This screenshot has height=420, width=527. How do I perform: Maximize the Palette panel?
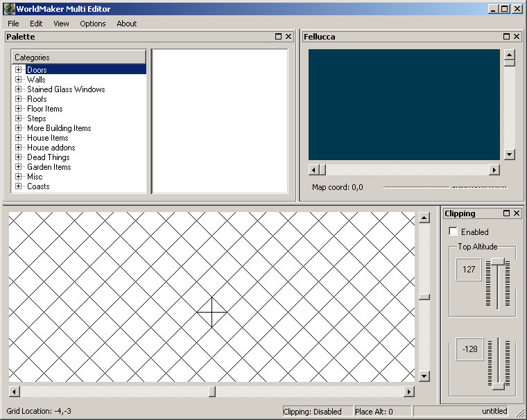tap(278, 37)
